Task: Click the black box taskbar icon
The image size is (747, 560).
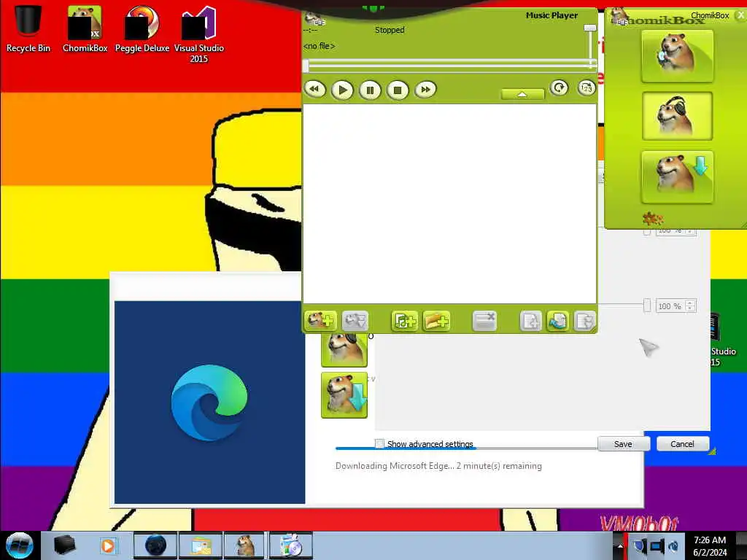Action: 64,545
